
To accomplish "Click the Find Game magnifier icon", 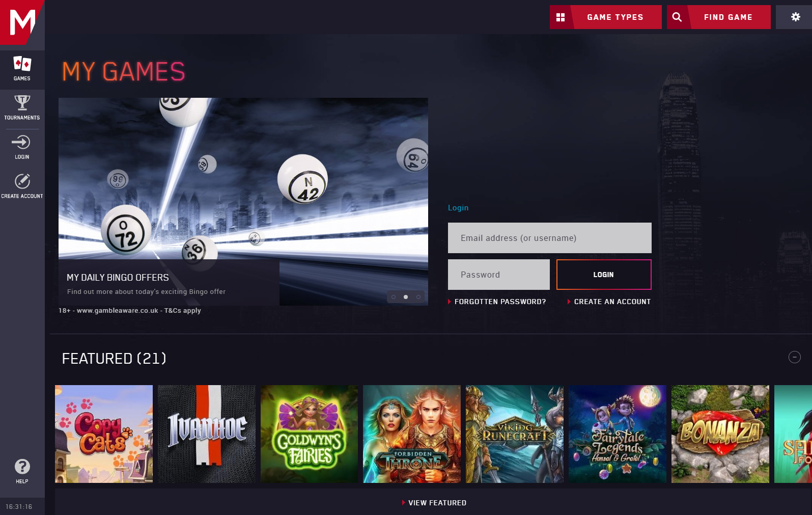I will click(677, 17).
